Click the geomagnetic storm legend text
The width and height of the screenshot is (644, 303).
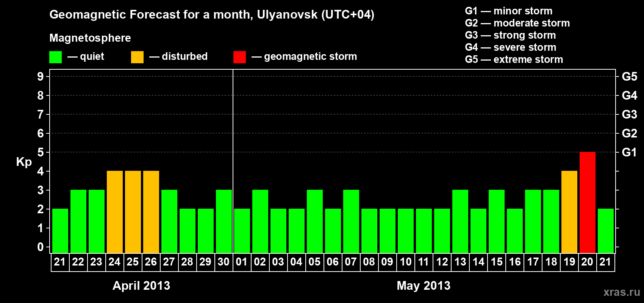coord(311,57)
